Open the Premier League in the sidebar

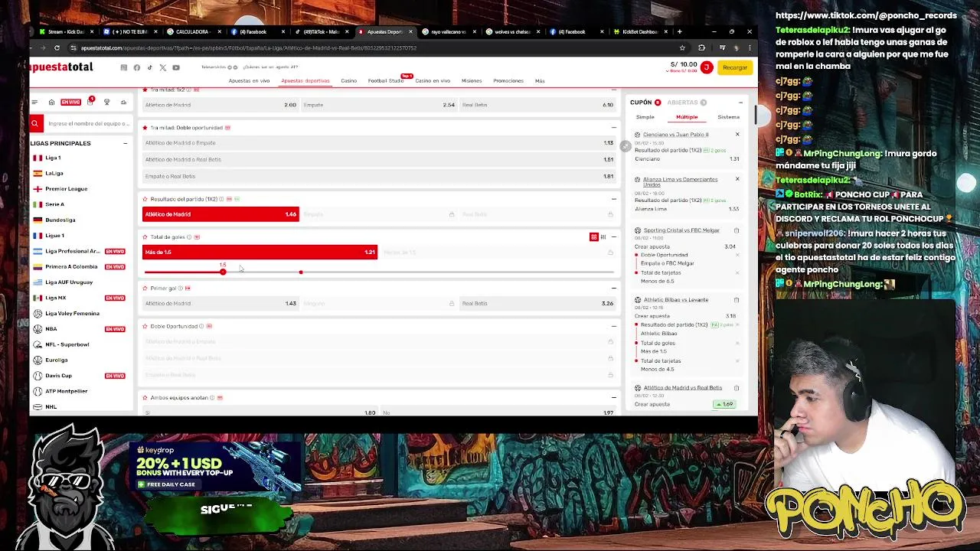pyautogui.click(x=66, y=189)
